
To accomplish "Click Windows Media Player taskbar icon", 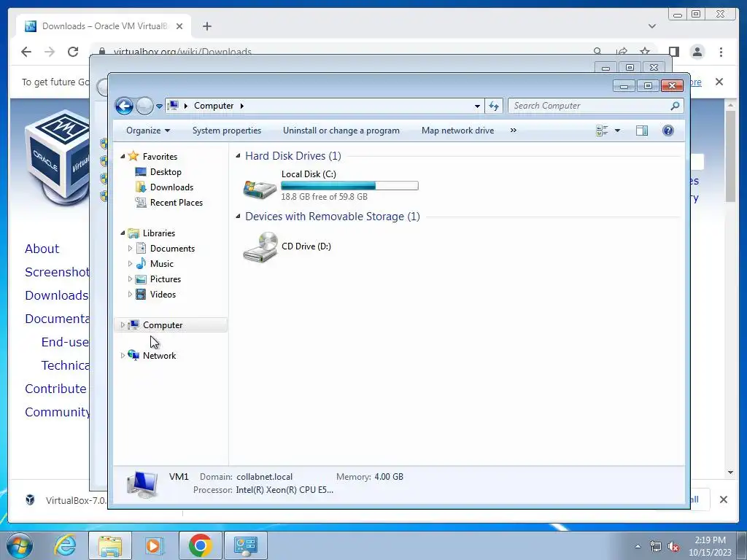I will [x=155, y=545].
